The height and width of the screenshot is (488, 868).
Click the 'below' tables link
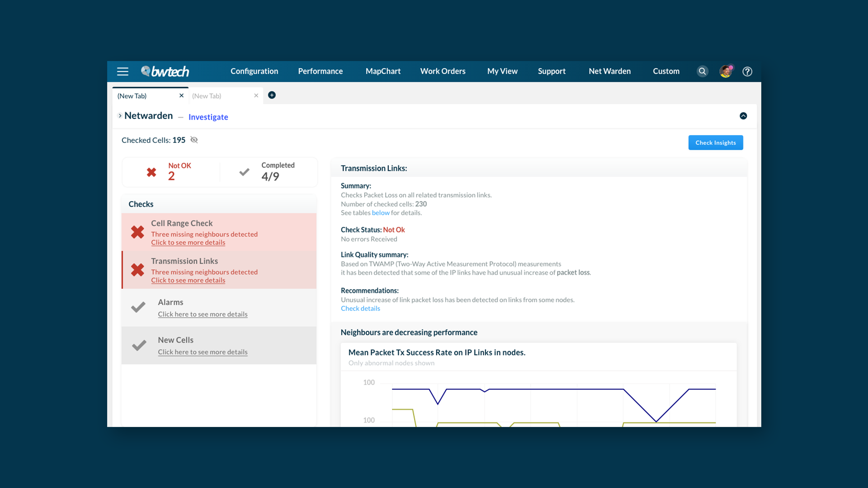(380, 213)
